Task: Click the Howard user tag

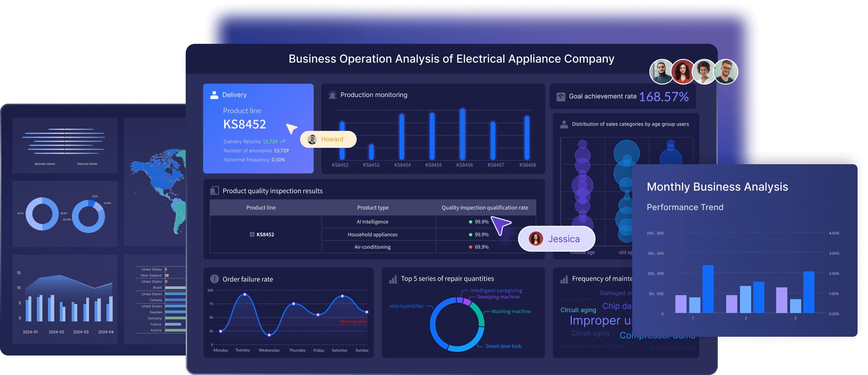Action: pyautogui.click(x=328, y=139)
